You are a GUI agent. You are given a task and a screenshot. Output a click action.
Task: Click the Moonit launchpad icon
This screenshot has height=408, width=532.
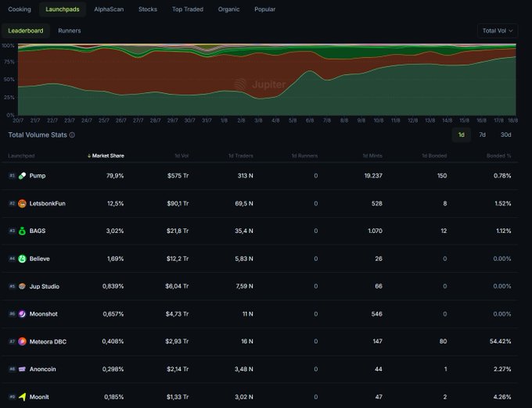point(22,396)
